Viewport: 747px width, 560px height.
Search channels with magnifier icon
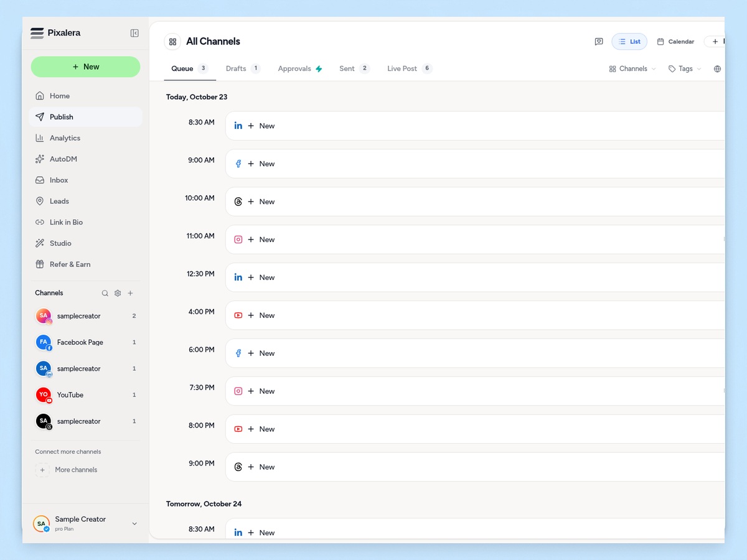pyautogui.click(x=105, y=293)
